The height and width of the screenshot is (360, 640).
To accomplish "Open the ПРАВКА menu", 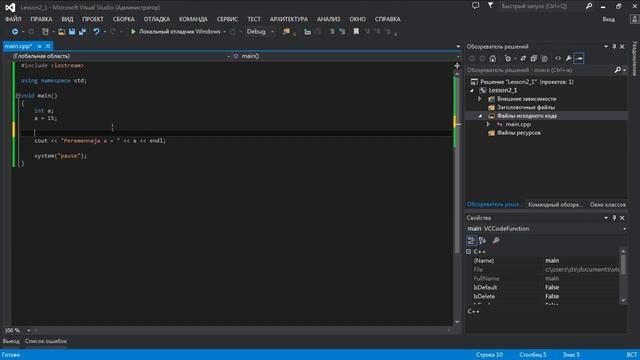I will [41, 19].
